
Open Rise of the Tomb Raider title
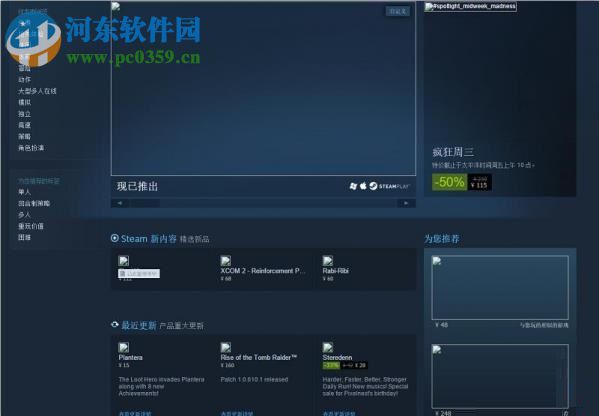click(x=259, y=358)
